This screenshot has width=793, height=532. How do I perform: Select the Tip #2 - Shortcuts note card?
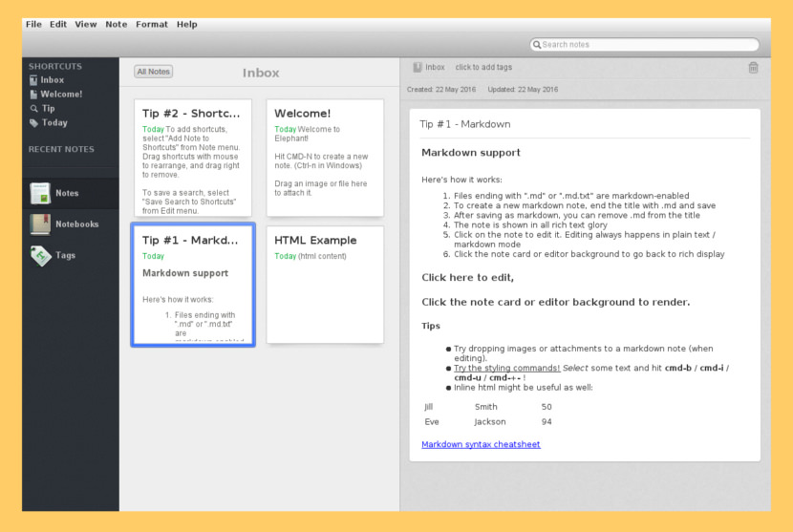pos(192,158)
